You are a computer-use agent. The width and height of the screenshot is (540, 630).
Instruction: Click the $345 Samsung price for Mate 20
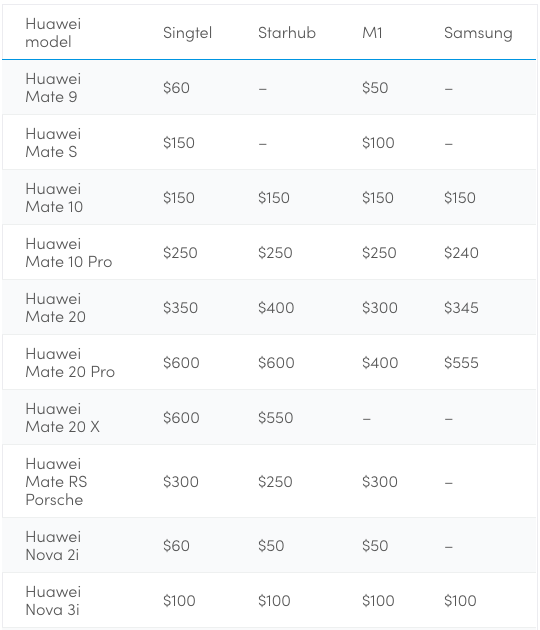click(461, 308)
